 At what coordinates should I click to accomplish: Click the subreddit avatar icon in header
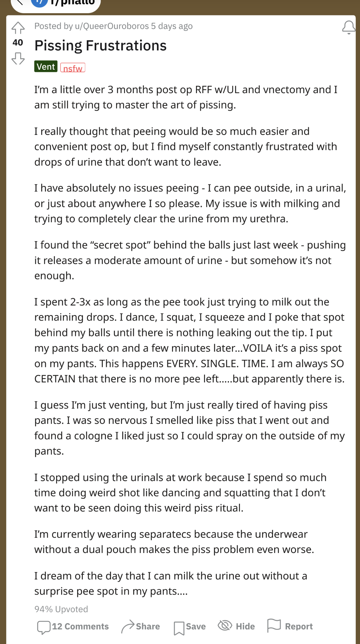[39, 2]
